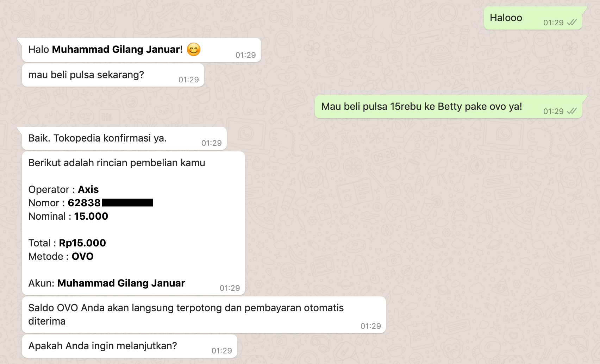Click timestamp on 'Apakah Anda ingin melanjutkan?' bubble
The width and height of the screenshot is (600, 364).
tap(222, 351)
